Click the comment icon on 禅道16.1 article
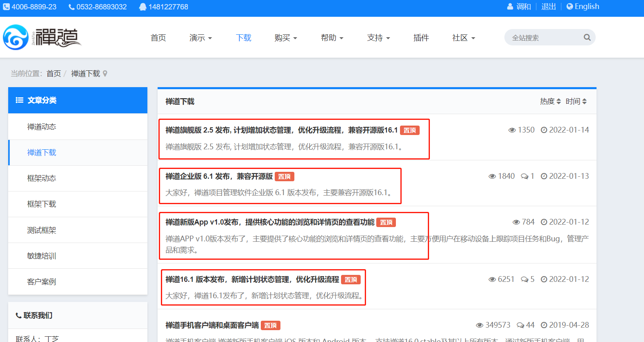644x342 pixels. click(x=524, y=279)
